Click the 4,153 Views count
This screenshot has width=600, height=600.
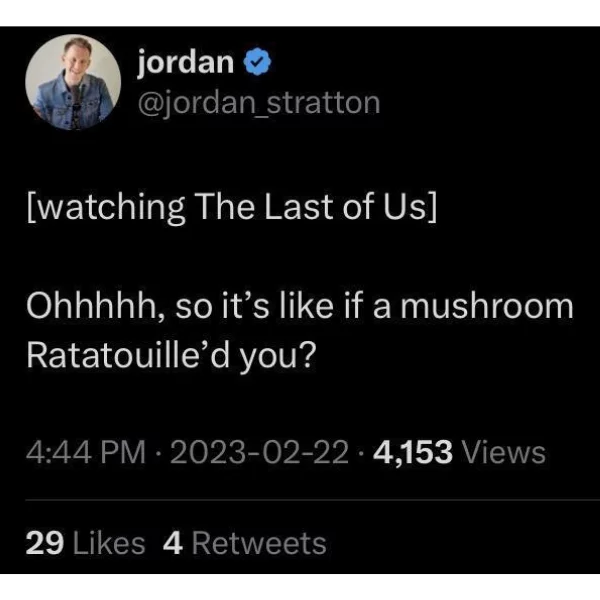(x=460, y=452)
